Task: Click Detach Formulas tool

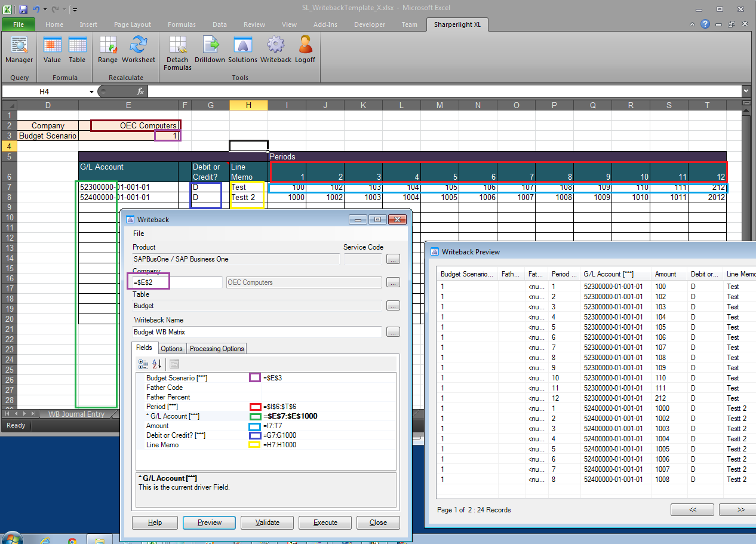Action: click(178, 54)
